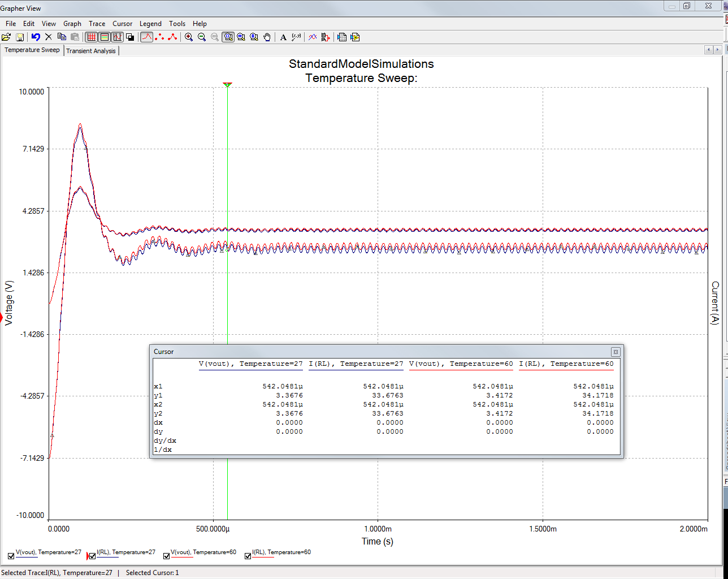The image size is (728, 579).
Task: Open the Tools menu
Action: click(177, 24)
